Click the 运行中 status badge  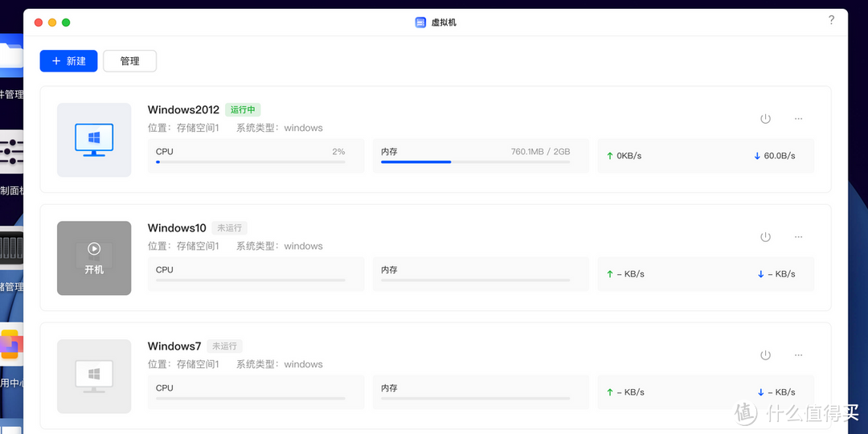[x=243, y=109]
